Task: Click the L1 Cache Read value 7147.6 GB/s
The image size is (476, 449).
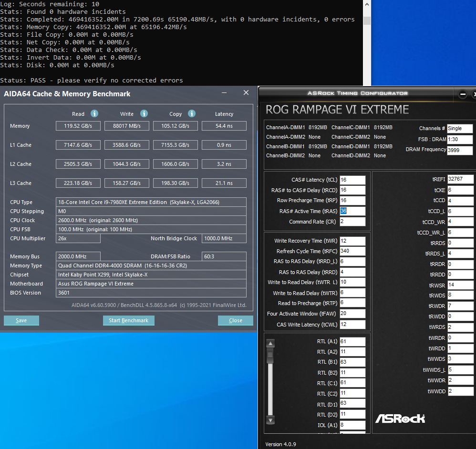Action: coord(78,145)
